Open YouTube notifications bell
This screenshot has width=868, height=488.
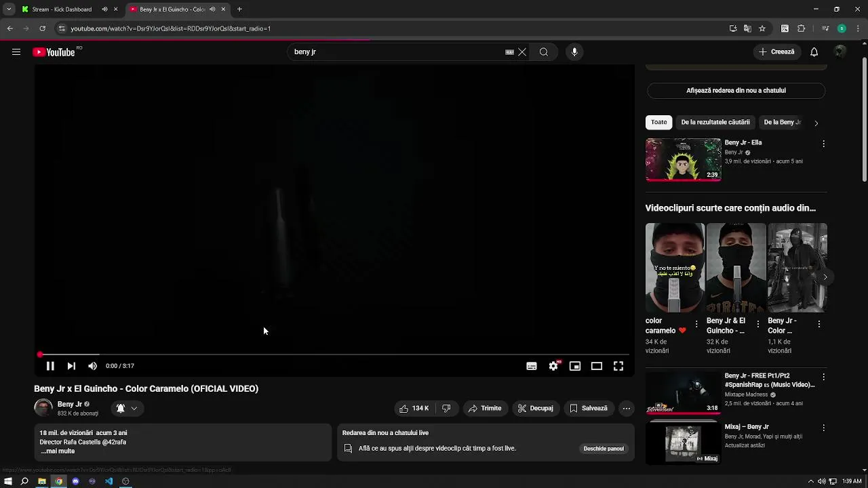(814, 52)
